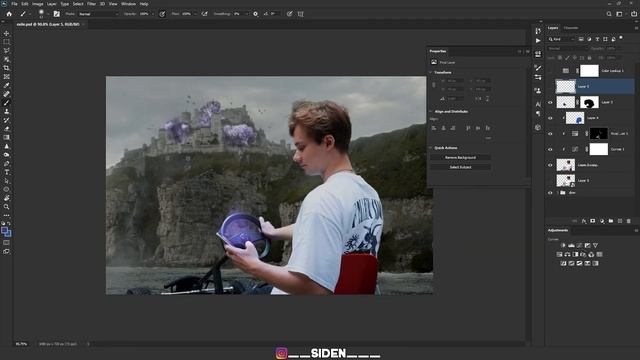
Task: Open the Flow slider arrow in options bar
Action: (x=195, y=14)
